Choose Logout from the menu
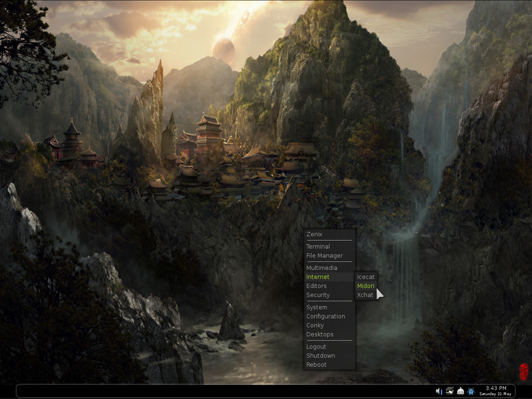This screenshot has width=532, height=399. pyautogui.click(x=329, y=346)
